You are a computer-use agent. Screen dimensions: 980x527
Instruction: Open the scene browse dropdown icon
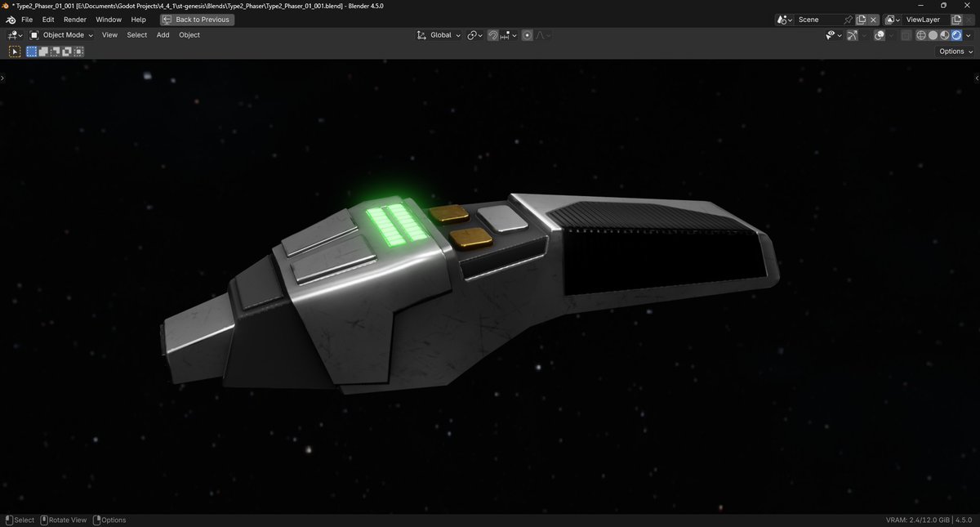pos(785,20)
